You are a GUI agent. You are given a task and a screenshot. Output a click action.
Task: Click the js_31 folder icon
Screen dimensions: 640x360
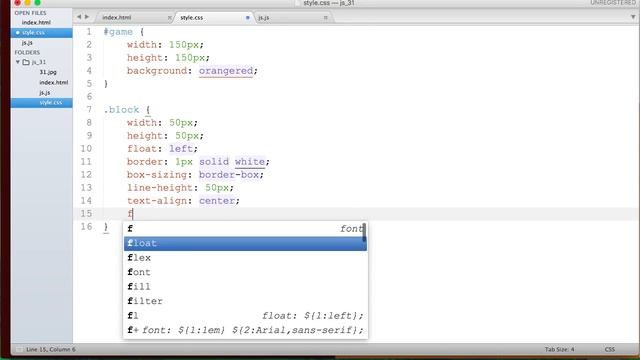(26, 62)
